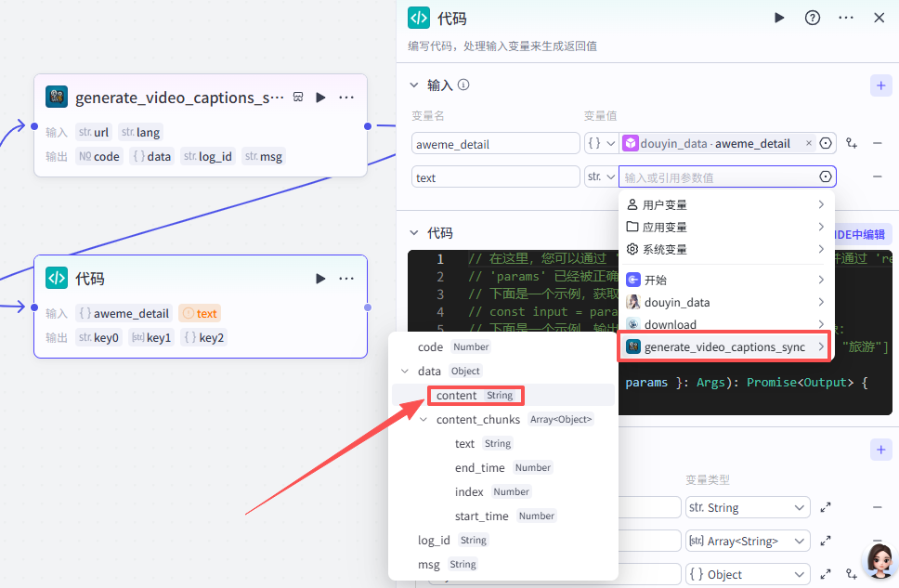The width and height of the screenshot is (899, 588).
Task: Open the 用户变量 submenu
Action: pos(726,204)
